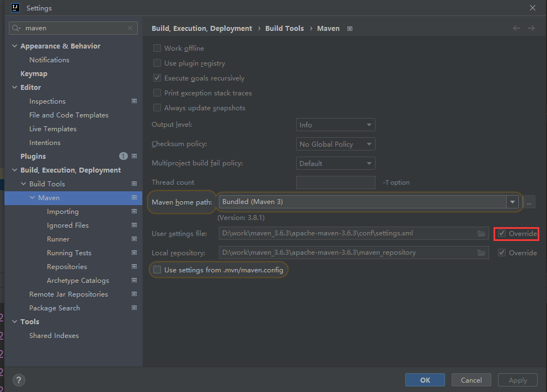Screen dimensions: 547x392
Task: Collapse the Appearance & Behavior tree node
Action: (15, 46)
